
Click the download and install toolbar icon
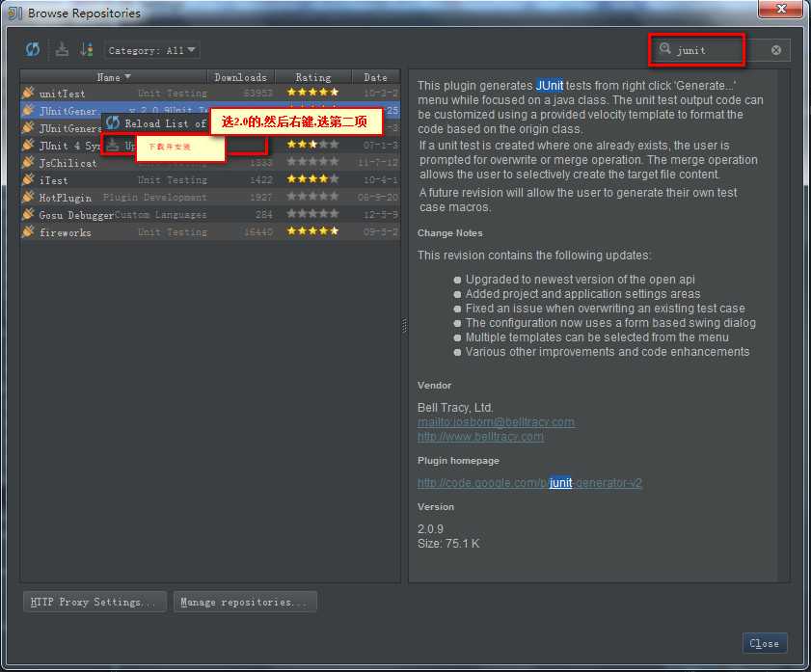click(62, 49)
